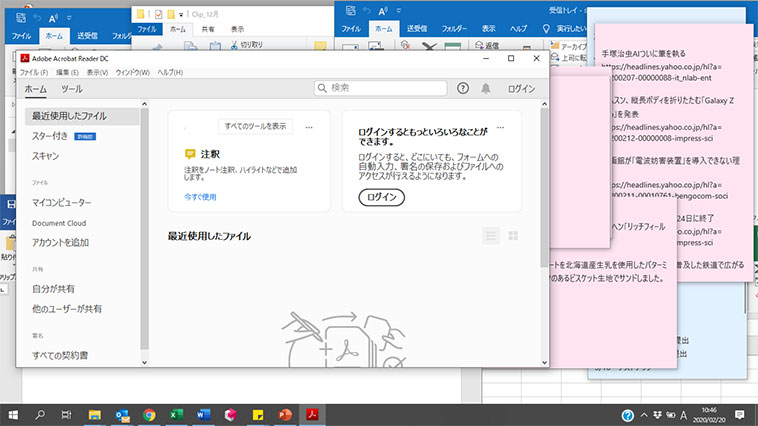This screenshot has height=426, width=758.
Task: Click すべてのツールを表示 button
Action: [255, 126]
